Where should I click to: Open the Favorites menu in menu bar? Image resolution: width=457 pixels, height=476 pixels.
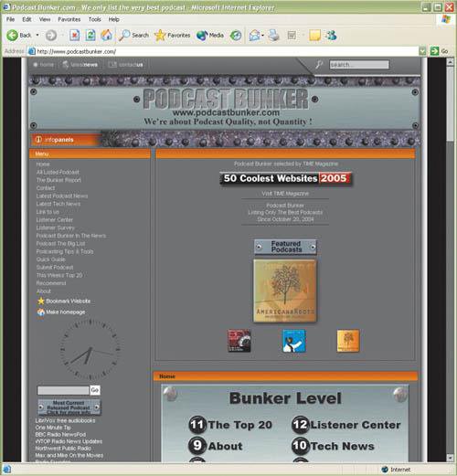point(69,19)
